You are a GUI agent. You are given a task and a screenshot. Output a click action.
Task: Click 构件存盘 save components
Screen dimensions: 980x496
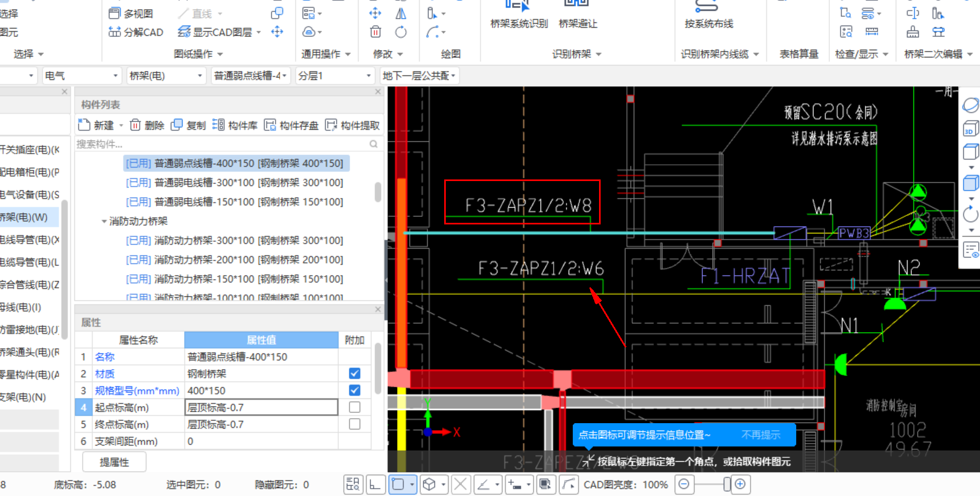coord(291,125)
